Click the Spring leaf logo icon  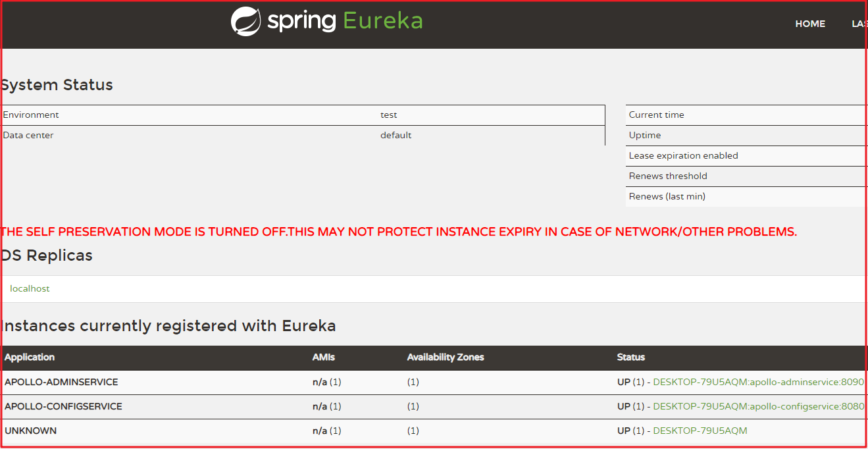[245, 21]
